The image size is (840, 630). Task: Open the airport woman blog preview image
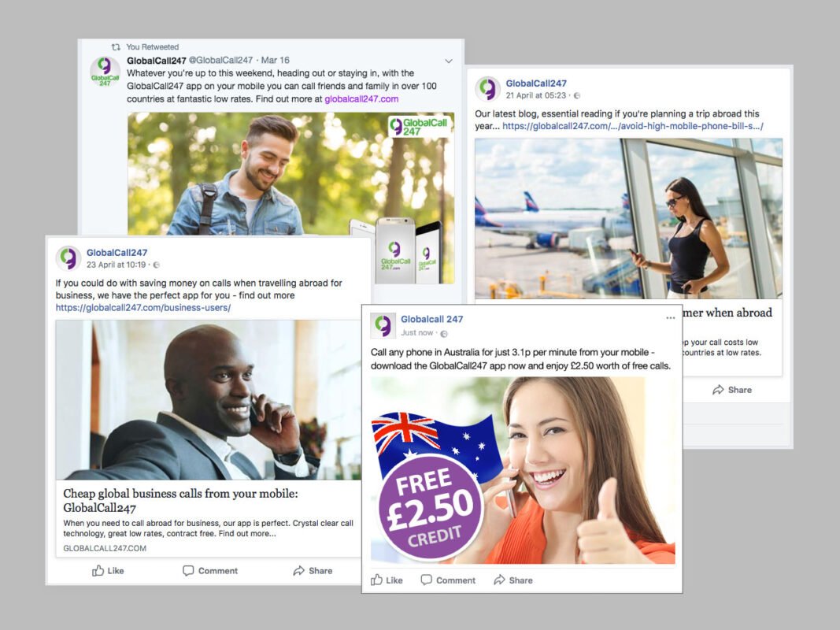[628, 219]
